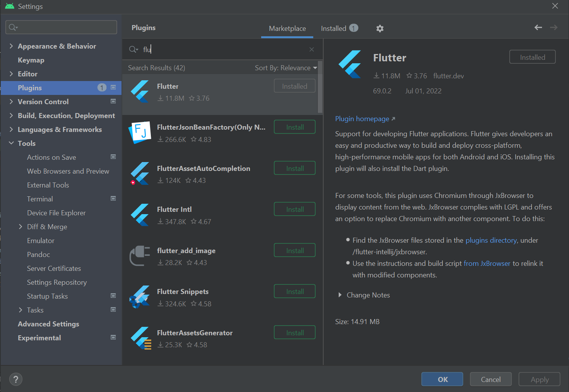
Task: Click the Flutter logo in the details panel
Action: 350,64
